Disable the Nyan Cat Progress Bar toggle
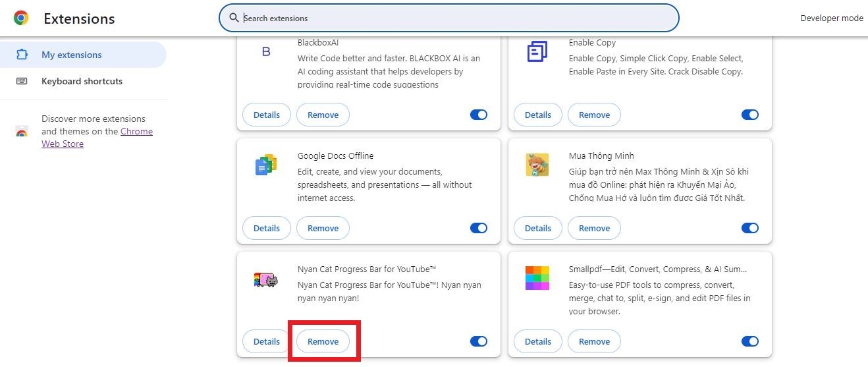This screenshot has height=367, width=868. click(x=479, y=341)
